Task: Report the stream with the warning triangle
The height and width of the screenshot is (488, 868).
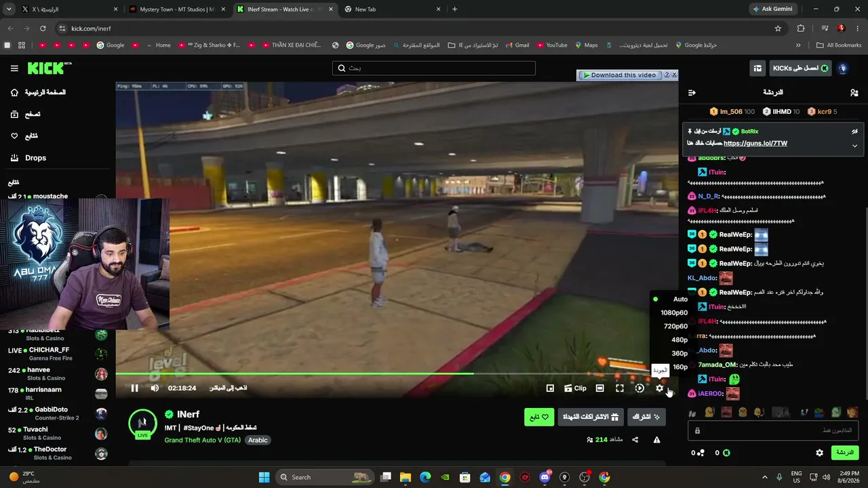Action: tap(656, 440)
